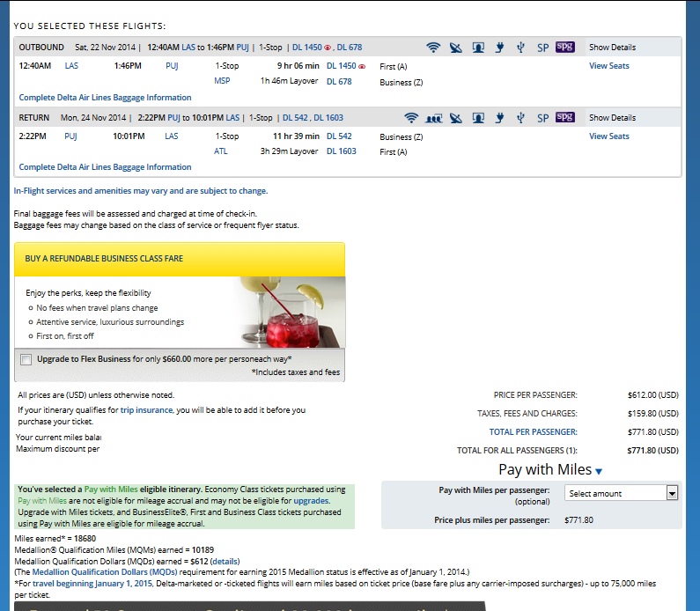Viewport: 700px width, 611px height.
Task: View Seats for the outbound flight
Action: [608, 66]
